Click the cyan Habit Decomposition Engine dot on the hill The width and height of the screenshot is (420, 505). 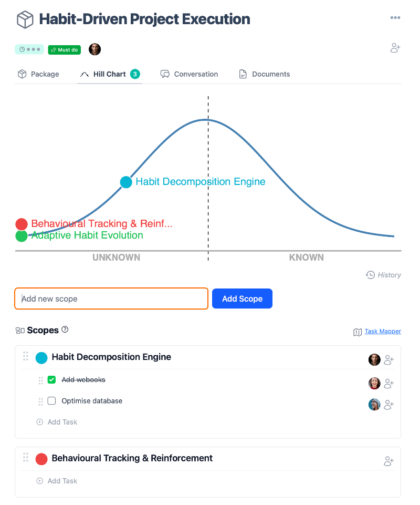click(x=126, y=182)
